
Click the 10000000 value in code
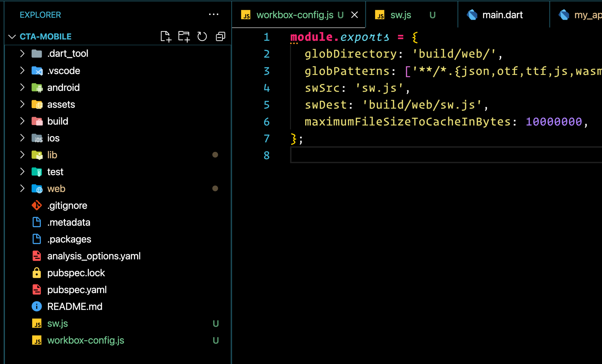pyautogui.click(x=554, y=122)
